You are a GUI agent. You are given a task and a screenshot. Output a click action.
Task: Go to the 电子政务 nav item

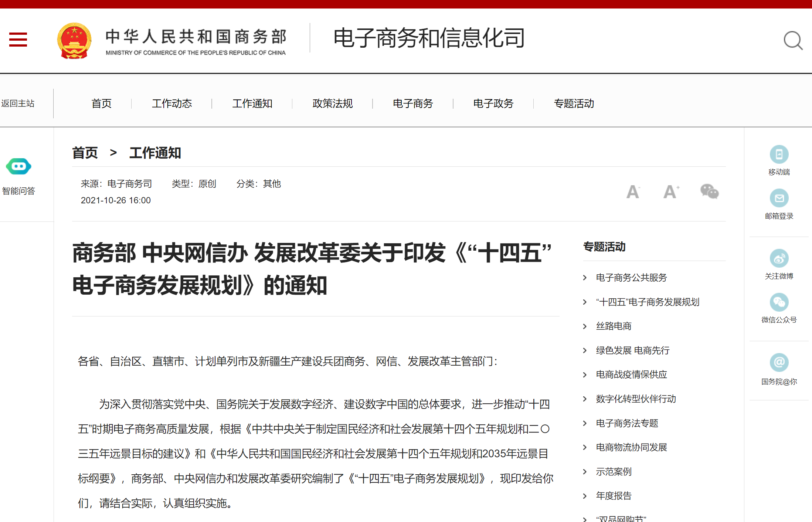tap(493, 104)
